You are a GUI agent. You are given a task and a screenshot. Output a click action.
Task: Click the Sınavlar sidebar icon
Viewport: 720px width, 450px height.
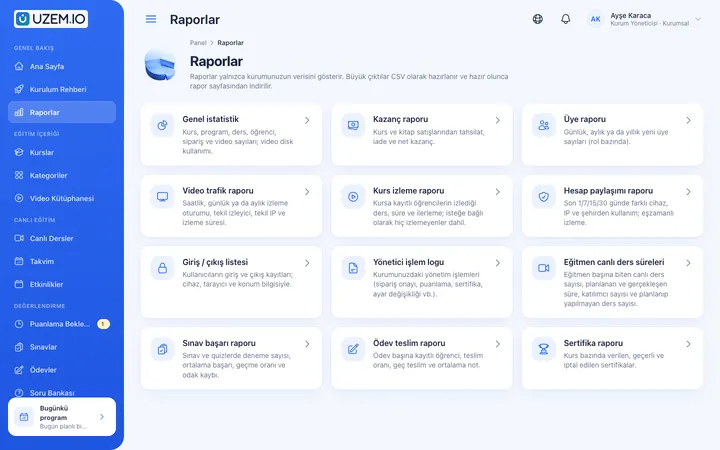pyautogui.click(x=19, y=347)
